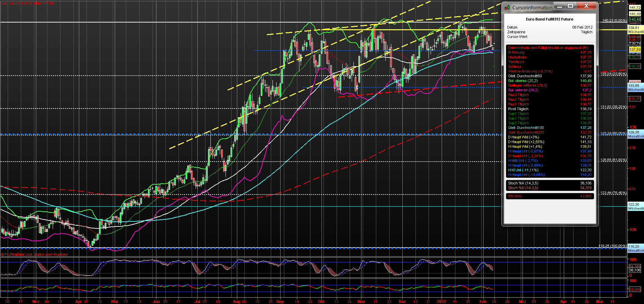Click the 'Dez' label on the time axis
The width and height of the screenshot is (644, 304).
tap(402, 301)
